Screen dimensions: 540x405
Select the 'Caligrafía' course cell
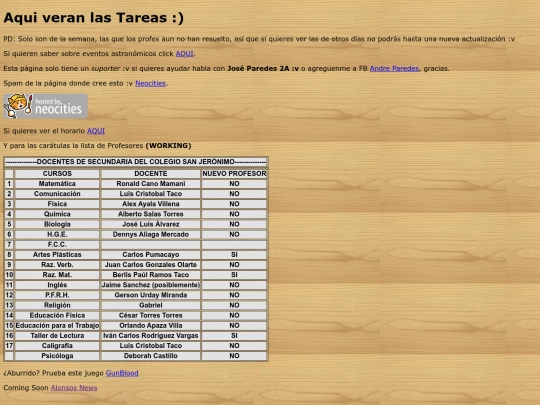pyautogui.click(x=57, y=346)
